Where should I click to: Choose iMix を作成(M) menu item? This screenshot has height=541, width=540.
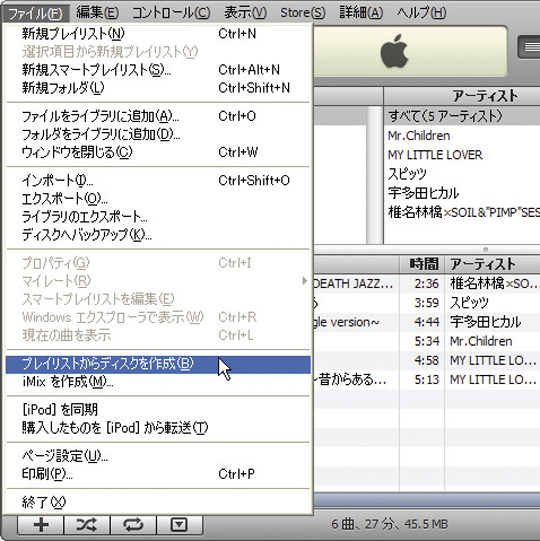[x=158, y=382]
